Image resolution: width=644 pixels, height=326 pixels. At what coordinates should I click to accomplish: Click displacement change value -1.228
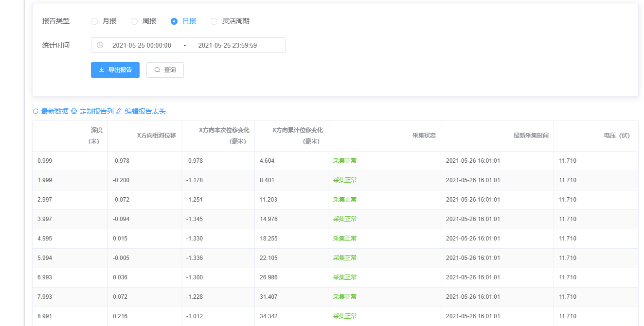pos(195,297)
